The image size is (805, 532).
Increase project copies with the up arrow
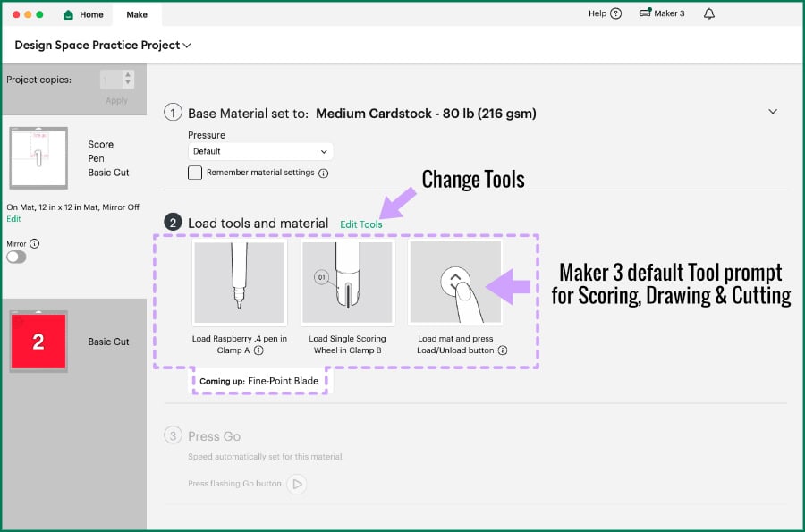pos(128,75)
